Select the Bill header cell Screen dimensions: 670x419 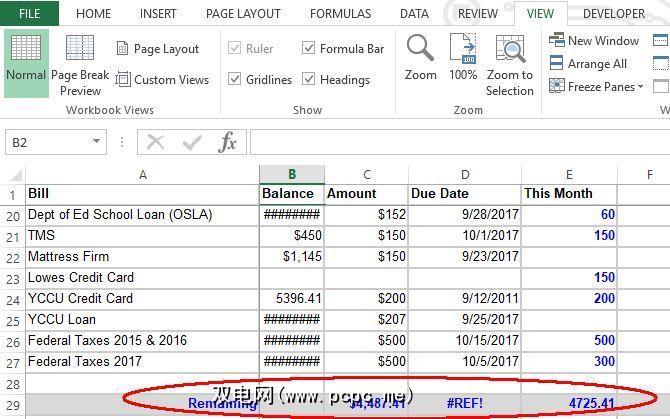point(143,194)
